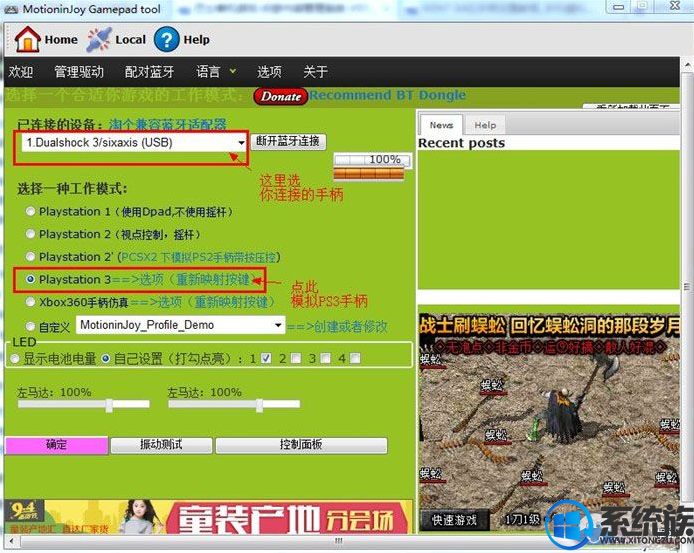The image size is (694, 553).
Task: Open the 选项 menu tab
Action: (269, 71)
